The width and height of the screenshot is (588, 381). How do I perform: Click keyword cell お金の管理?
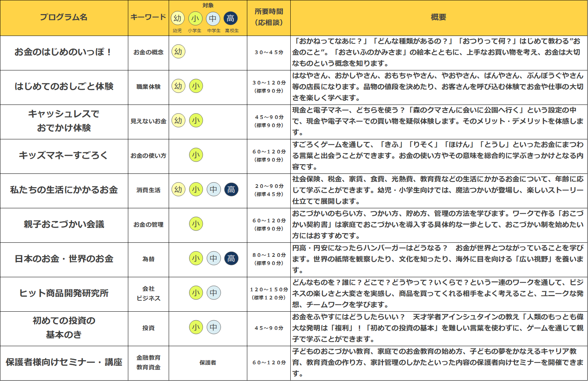pyautogui.click(x=148, y=225)
